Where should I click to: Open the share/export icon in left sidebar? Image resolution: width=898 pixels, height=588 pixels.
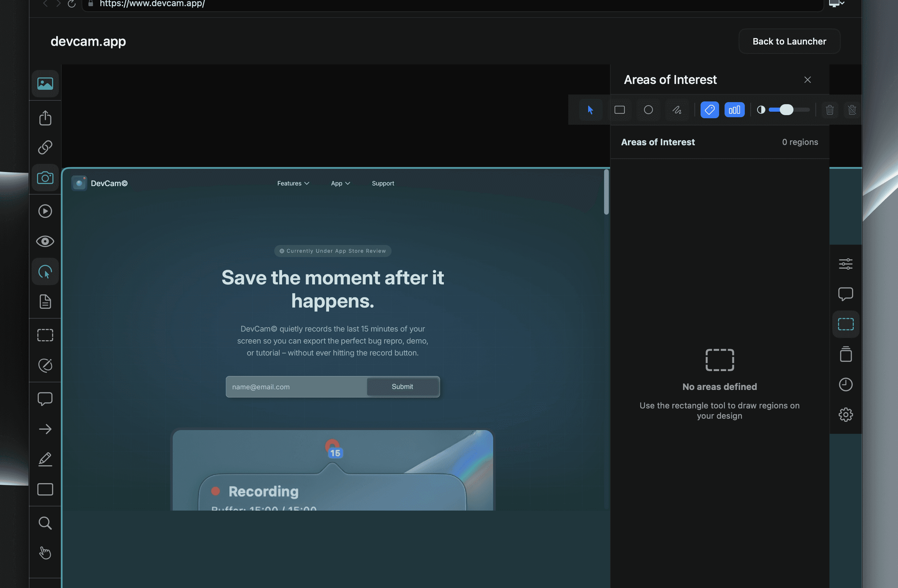pos(45,118)
